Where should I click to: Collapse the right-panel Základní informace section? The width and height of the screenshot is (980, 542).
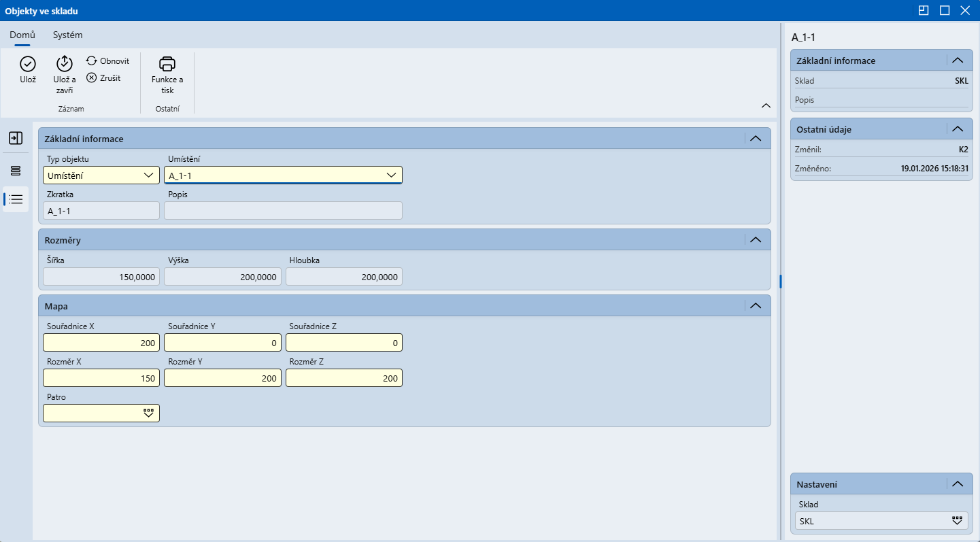click(958, 61)
